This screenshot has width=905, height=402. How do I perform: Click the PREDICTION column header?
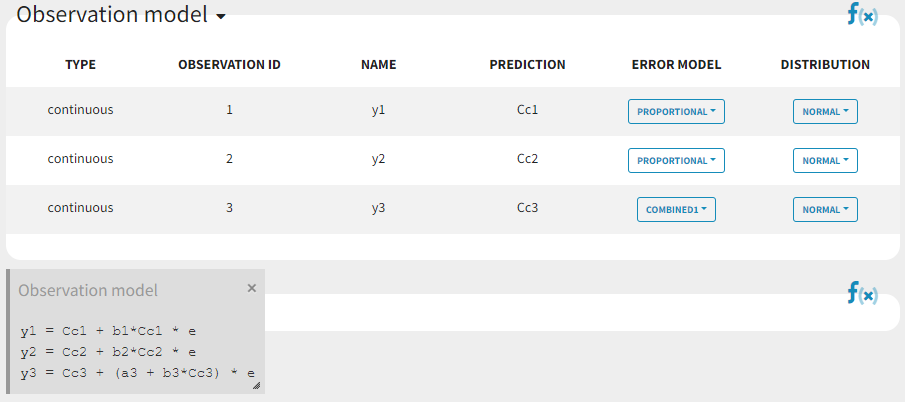[x=527, y=65]
